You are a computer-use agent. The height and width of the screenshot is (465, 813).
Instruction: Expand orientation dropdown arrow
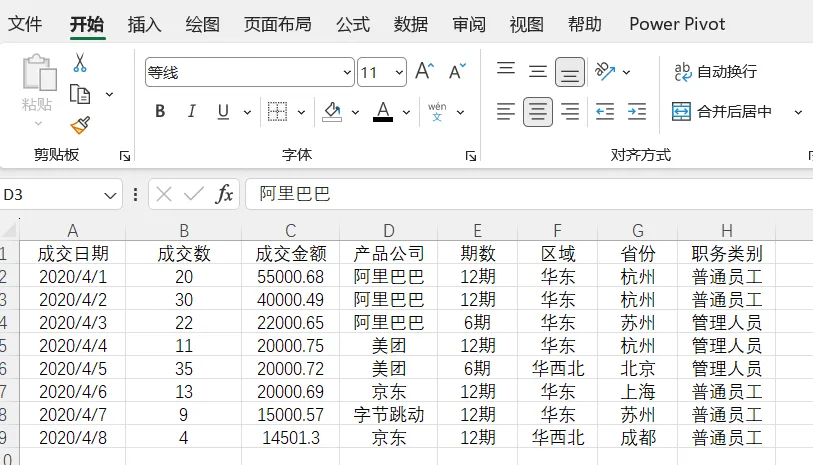[626, 72]
